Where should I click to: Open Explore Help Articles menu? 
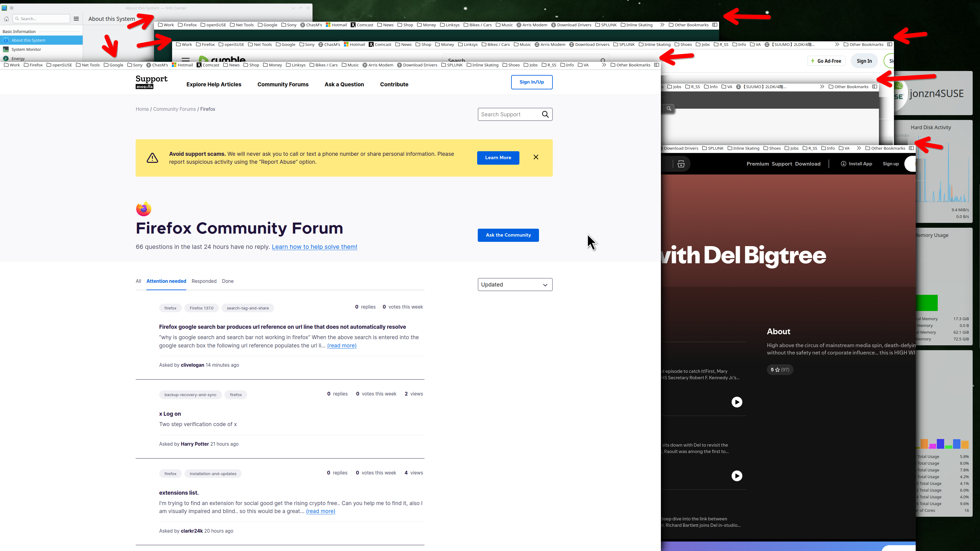pyautogui.click(x=214, y=84)
